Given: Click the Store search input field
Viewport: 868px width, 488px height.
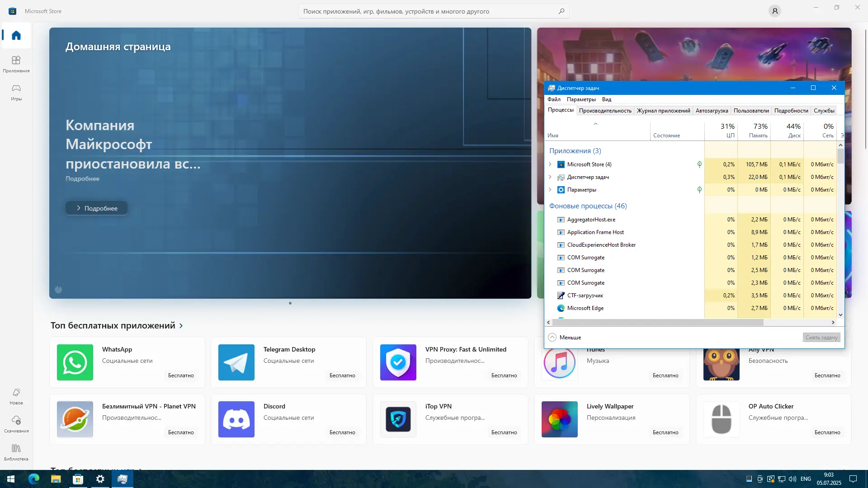Looking at the screenshot, I should click(x=427, y=11).
